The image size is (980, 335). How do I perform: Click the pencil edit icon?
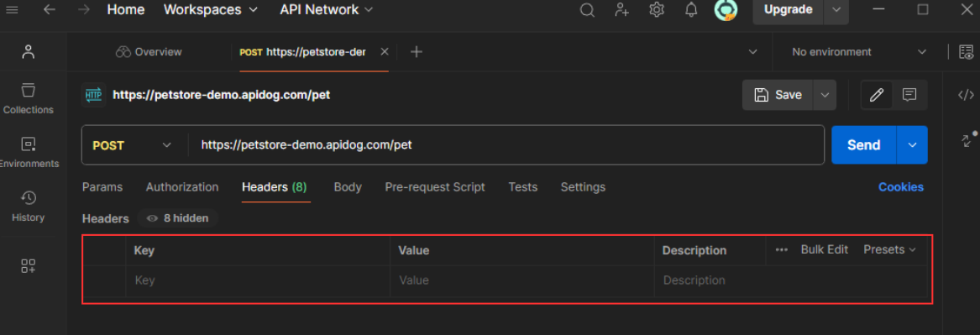click(877, 95)
